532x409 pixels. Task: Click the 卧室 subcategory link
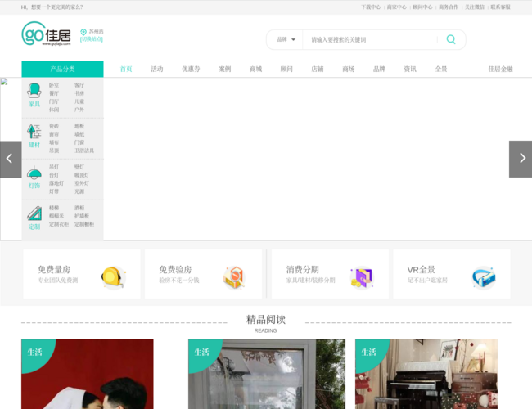pyautogui.click(x=54, y=85)
